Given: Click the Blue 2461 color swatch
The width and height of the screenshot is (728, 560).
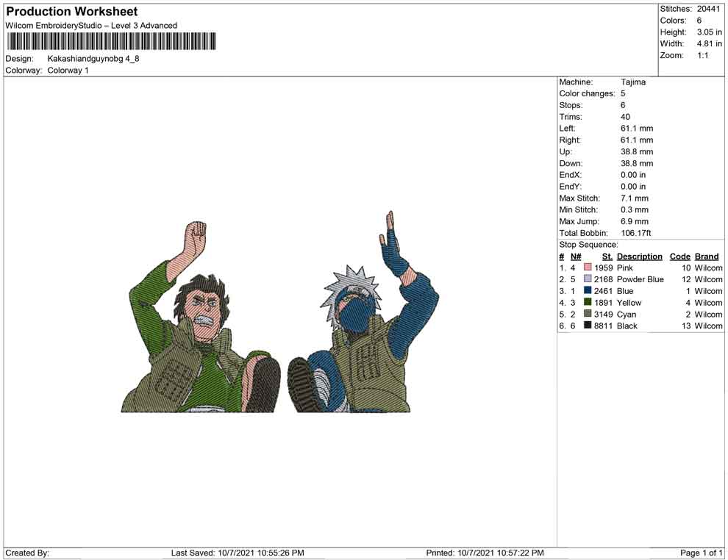Looking at the screenshot, I should pos(588,290).
